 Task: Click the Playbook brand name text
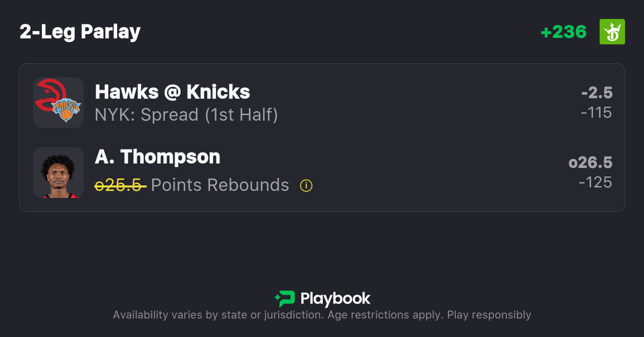[x=335, y=299]
